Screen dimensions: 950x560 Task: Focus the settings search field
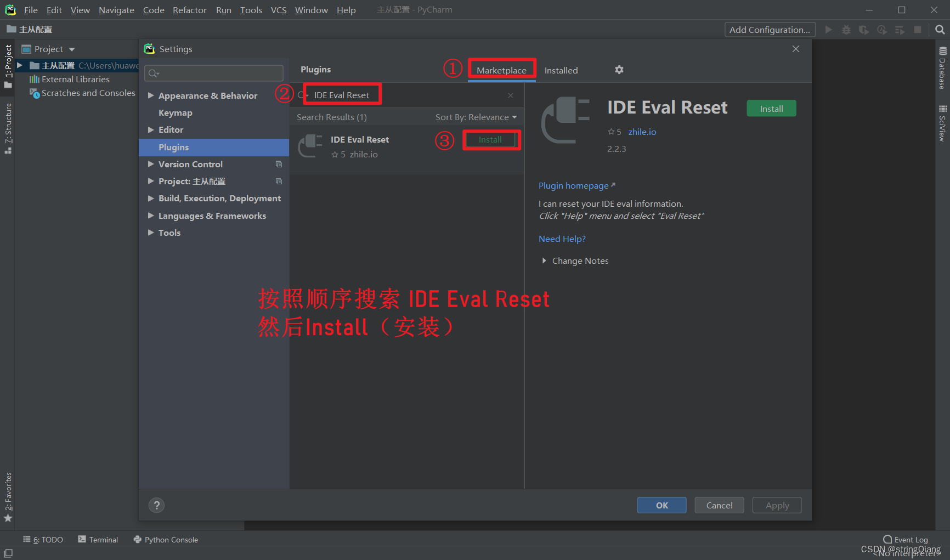(x=214, y=73)
